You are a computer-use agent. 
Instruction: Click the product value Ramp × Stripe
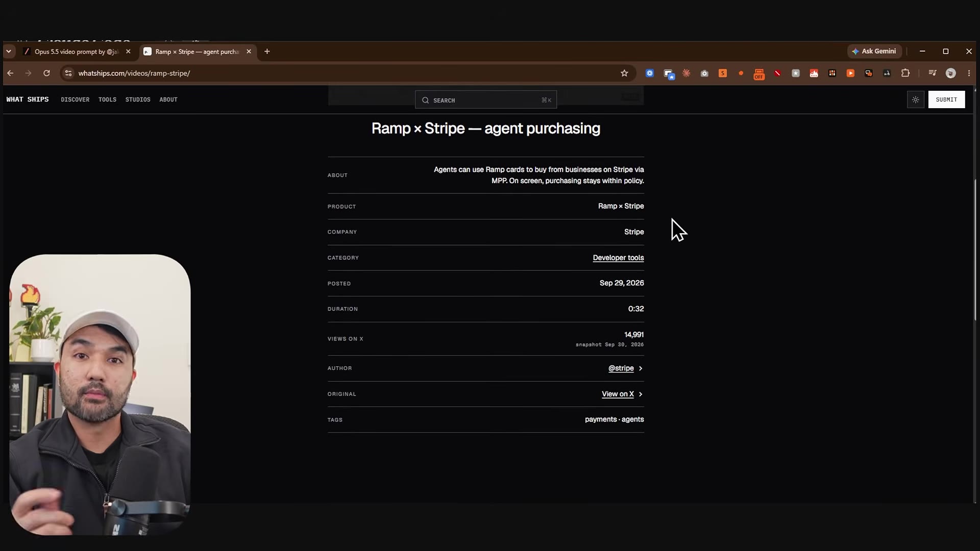click(x=621, y=206)
